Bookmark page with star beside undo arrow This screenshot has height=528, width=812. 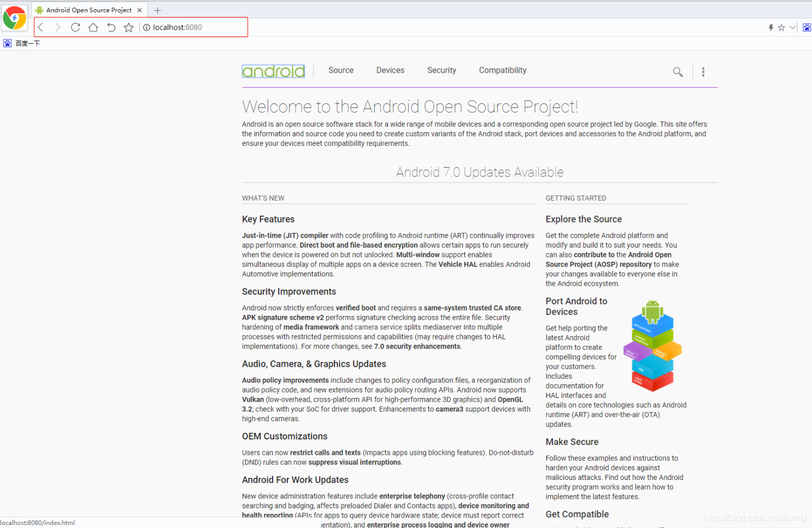coord(128,27)
